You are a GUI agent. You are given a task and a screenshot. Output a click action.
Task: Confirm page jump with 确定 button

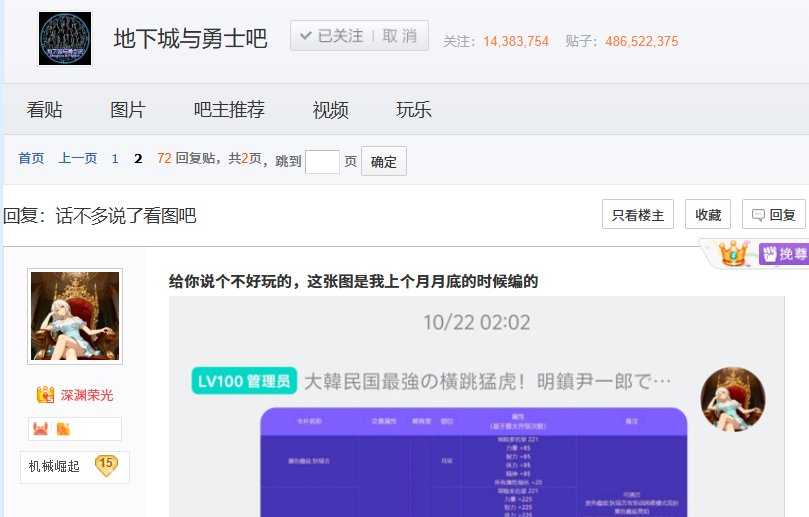384,161
